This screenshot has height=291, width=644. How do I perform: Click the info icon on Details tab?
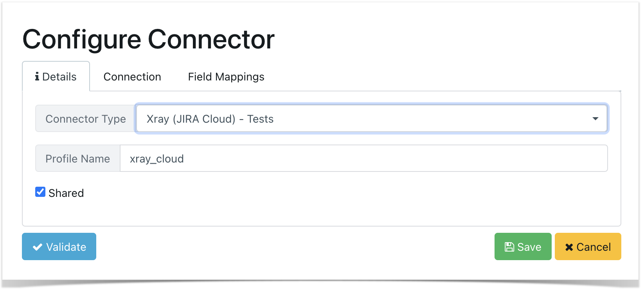[37, 77]
